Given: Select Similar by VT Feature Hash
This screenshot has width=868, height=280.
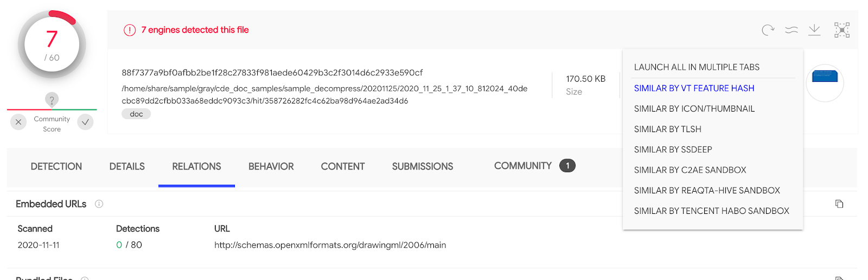Looking at the screenshot, I should 694,88.
